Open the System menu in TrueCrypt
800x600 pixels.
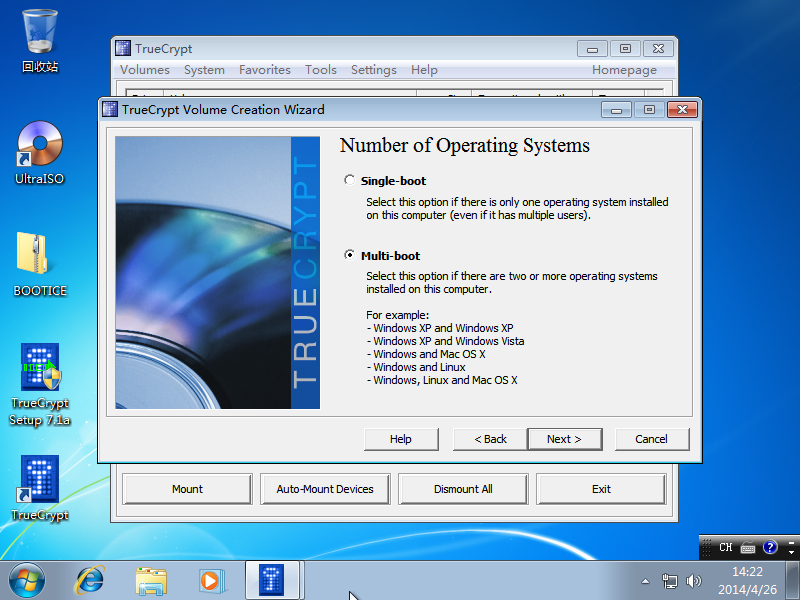coord(204,70)
